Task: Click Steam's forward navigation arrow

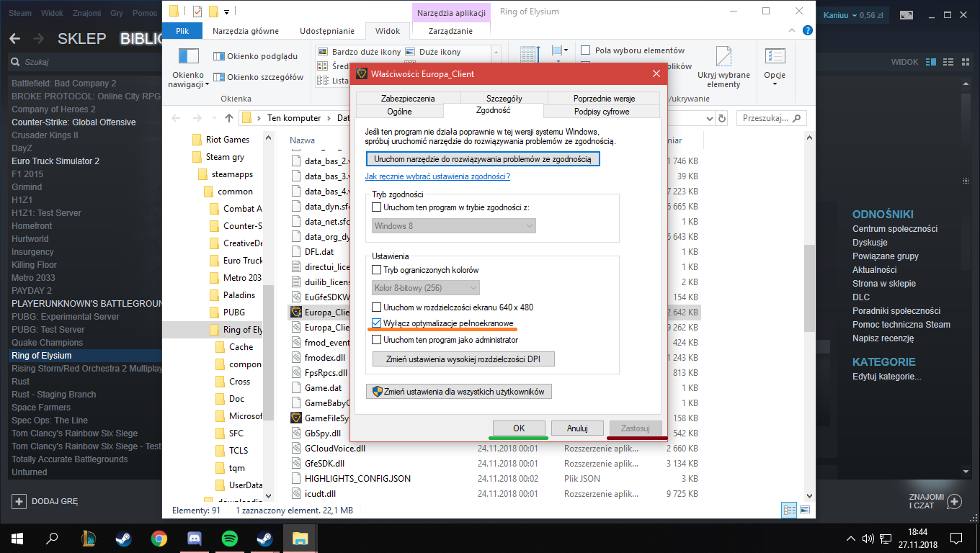Action: point(38,38)
